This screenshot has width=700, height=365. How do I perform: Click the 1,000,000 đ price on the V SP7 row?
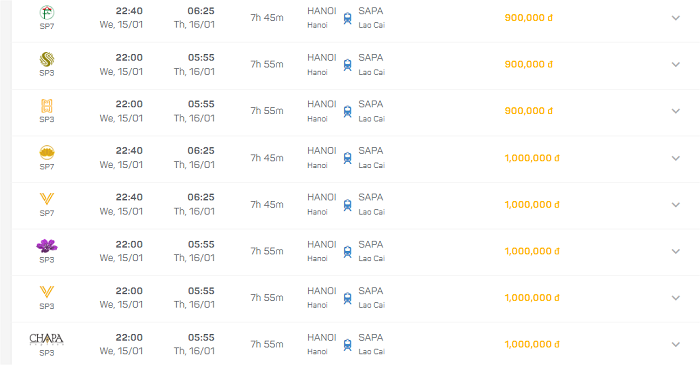click(x=532, y=204)
